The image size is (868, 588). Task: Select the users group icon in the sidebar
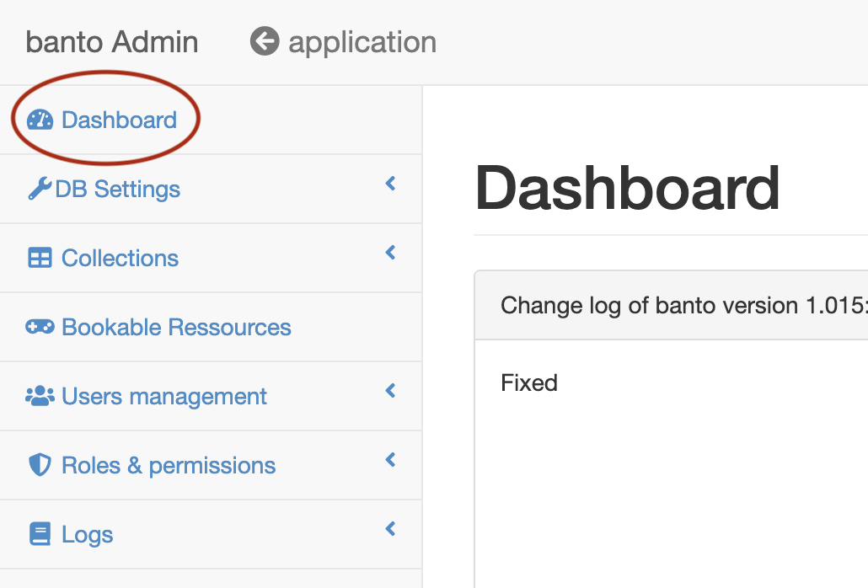[x=43, y=396]
